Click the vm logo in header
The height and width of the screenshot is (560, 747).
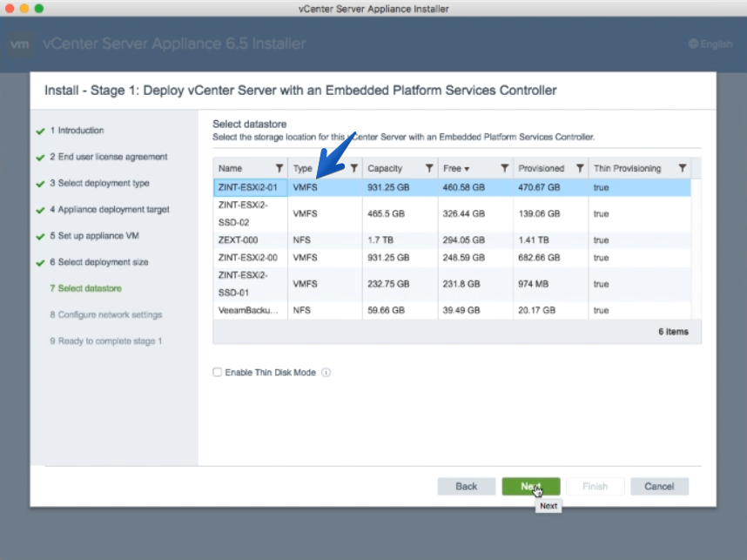click(x=20, y=44)
